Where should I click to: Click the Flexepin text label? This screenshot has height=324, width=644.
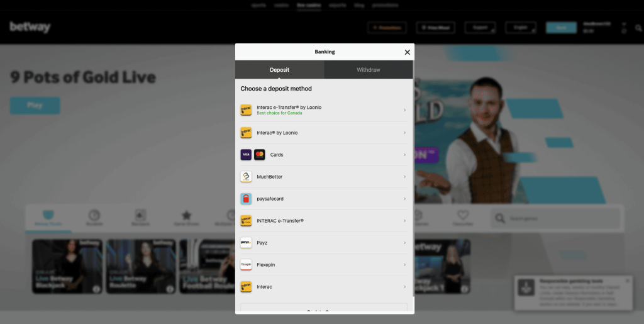tap(266, 265)
